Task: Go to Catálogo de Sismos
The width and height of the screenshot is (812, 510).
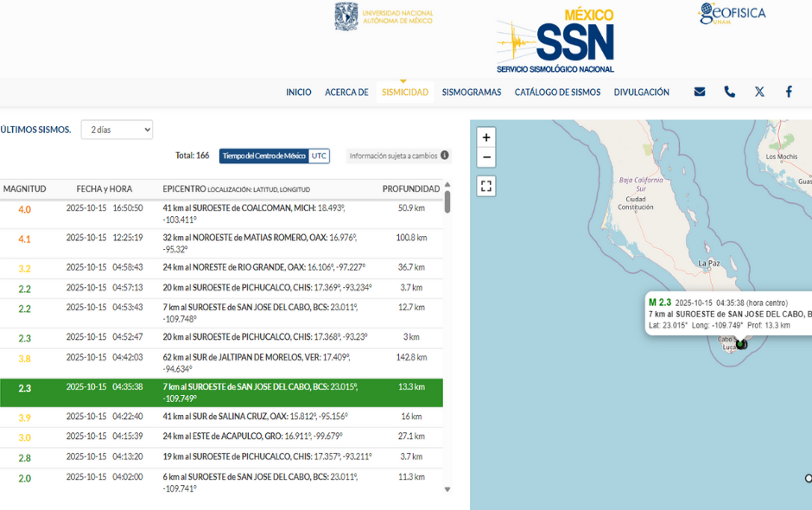Action: click(557, 92)
